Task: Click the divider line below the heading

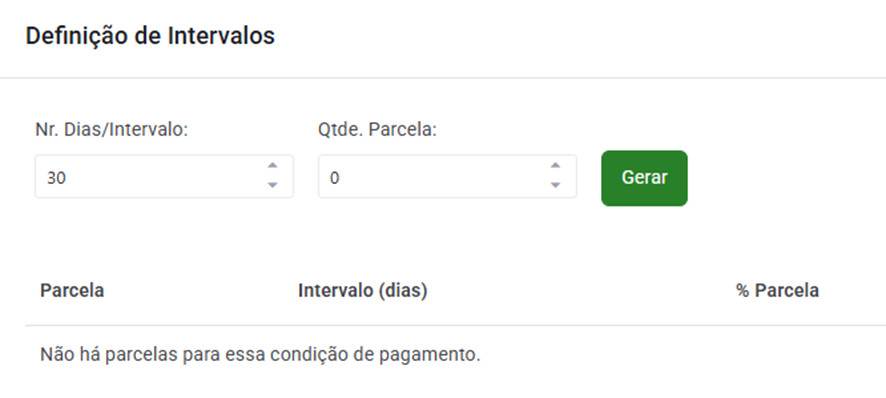Action: [443, 77]
